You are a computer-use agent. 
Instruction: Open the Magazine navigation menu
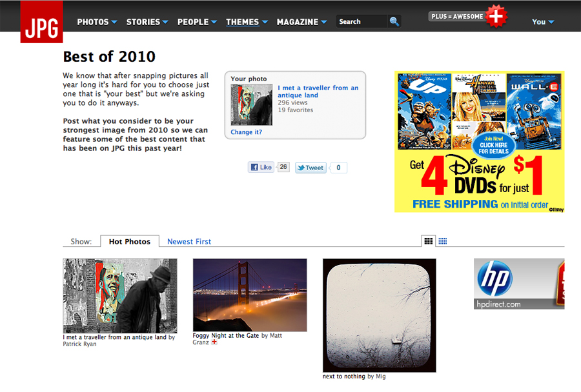[301, 22]
